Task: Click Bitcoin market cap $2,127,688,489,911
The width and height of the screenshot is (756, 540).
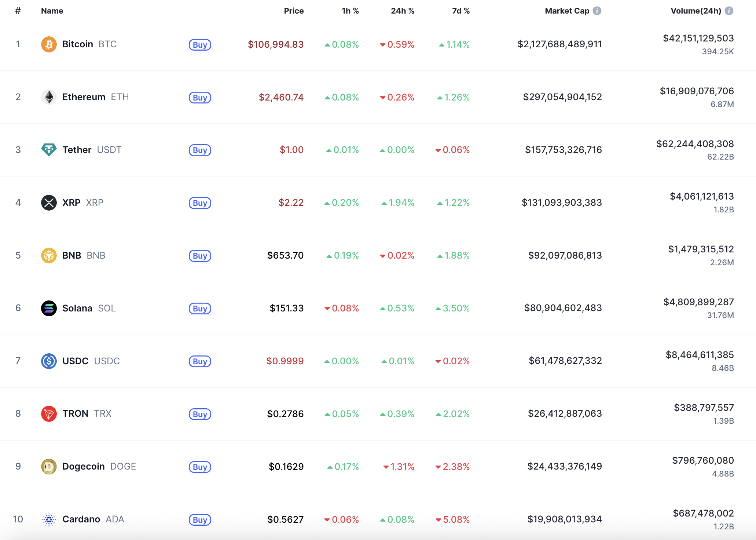Action: point(559,44)
